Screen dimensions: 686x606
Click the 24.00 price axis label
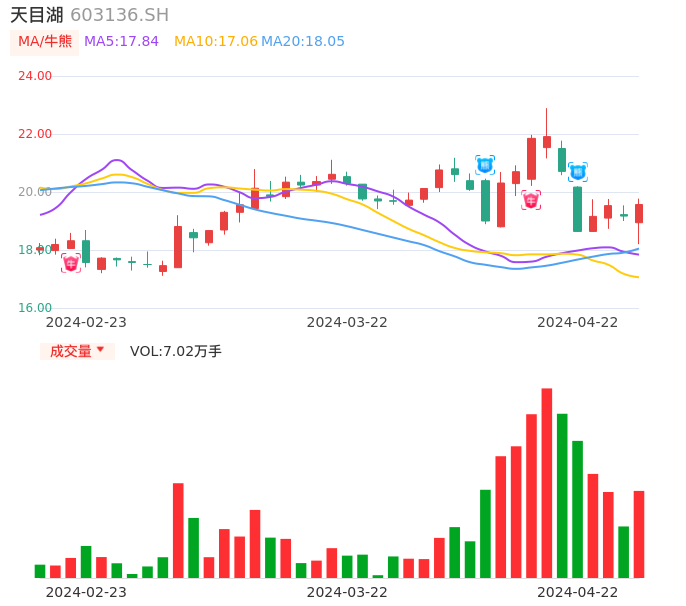point(35,77)
